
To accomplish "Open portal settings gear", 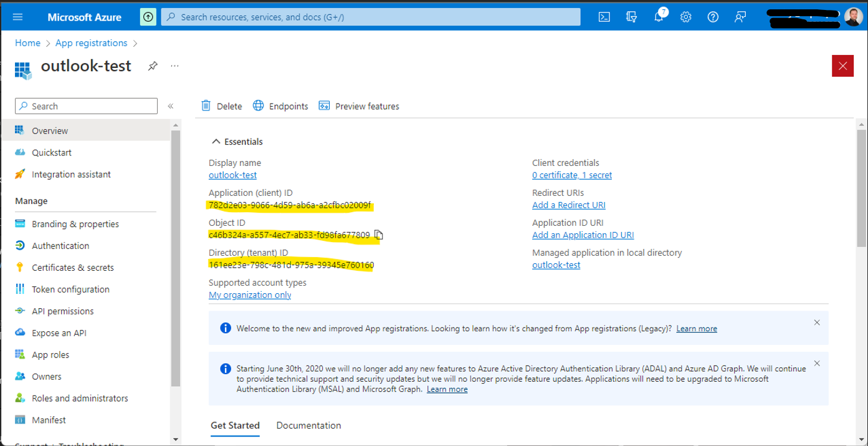I will [x=686, y=17].
